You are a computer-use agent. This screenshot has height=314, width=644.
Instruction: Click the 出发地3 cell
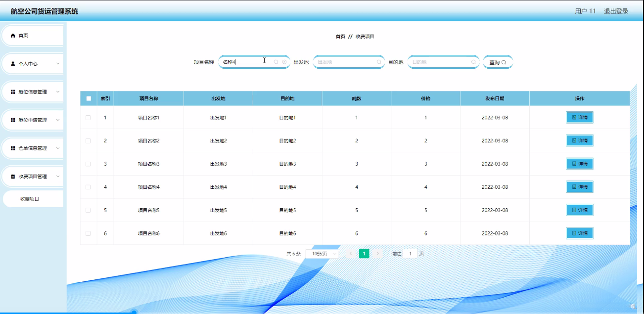click(218, 164)
